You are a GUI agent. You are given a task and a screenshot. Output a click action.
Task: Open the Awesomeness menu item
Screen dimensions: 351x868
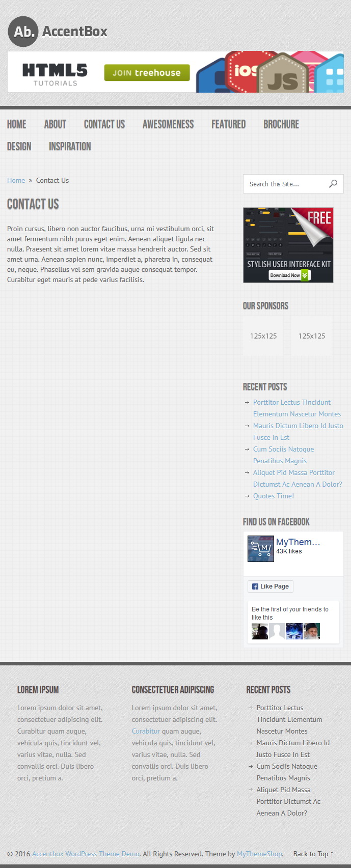tap(168, 124)
